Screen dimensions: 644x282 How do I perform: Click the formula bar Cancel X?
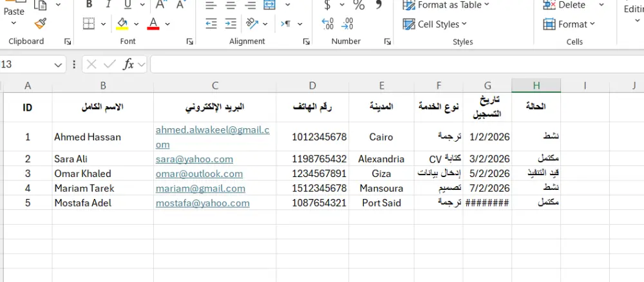point(91,64)
